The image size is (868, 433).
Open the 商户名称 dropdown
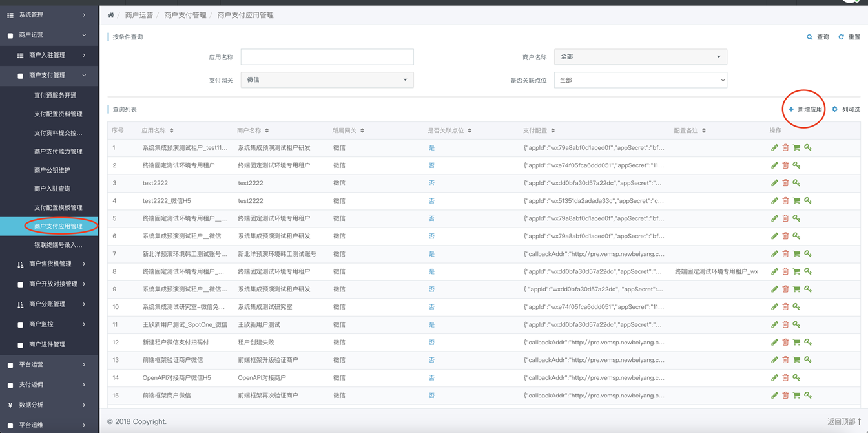coord(641,57)
